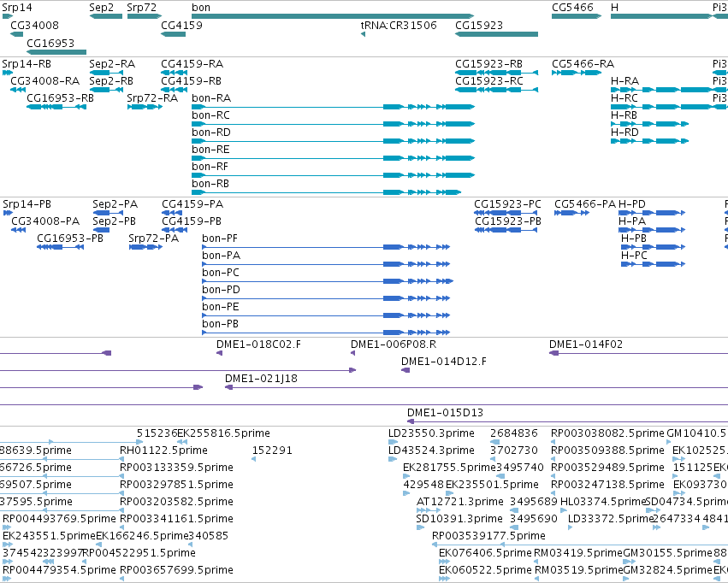
Task: Click the CG34008-RA transcript label
Action: (45, 81)
